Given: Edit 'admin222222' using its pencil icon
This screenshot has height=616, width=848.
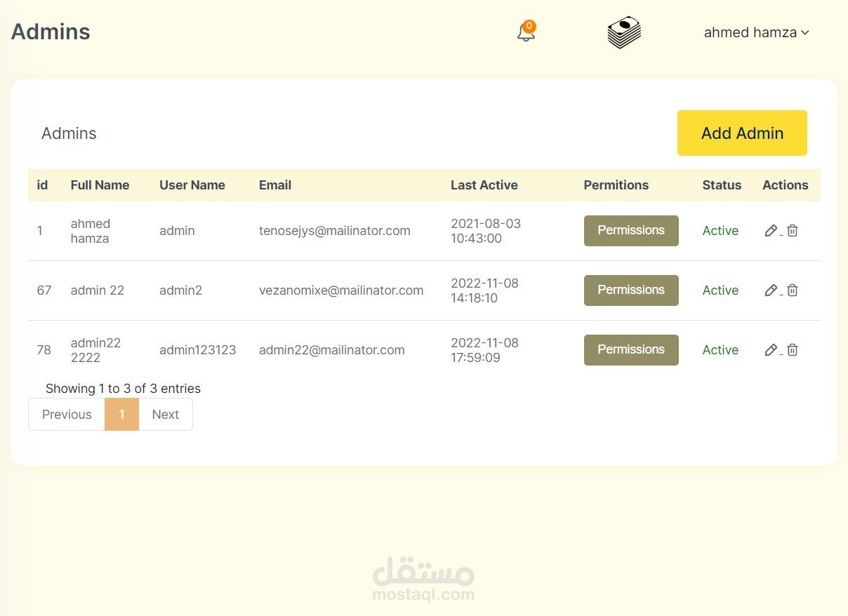Looking at the screenshot, I should tap(771, 349).
